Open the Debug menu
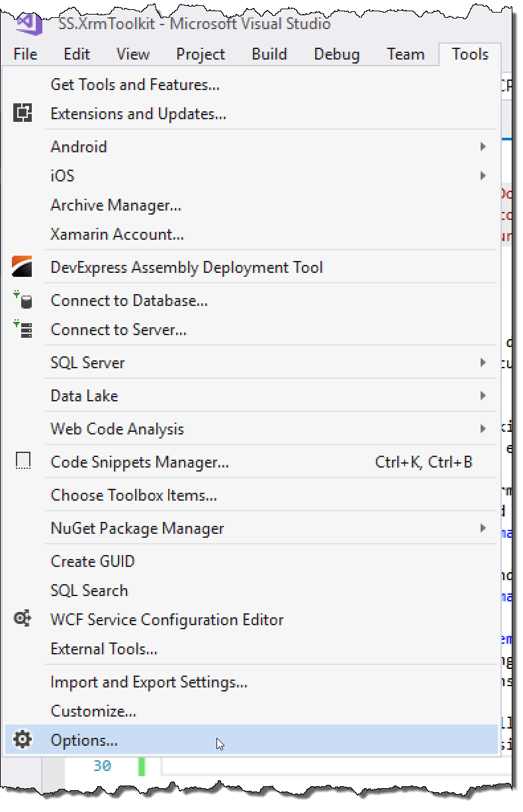The height and width of the screenshot is (812, 523). tap(337, 54)
